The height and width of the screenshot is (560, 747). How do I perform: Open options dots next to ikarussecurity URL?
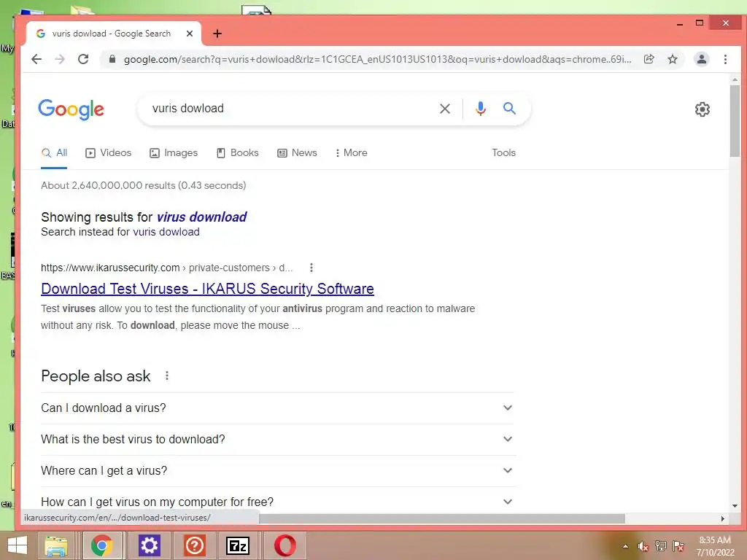click(x=311, y=268)
